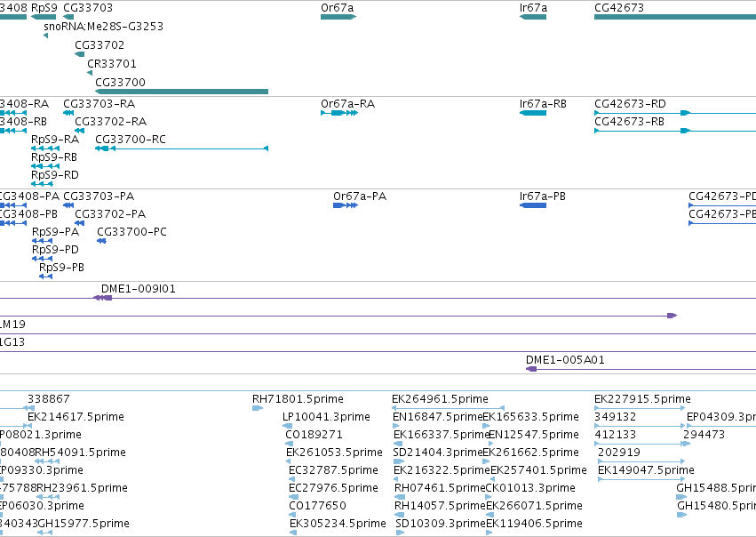Select the CG42673-RB transcript label

click(x=630, y=122)
